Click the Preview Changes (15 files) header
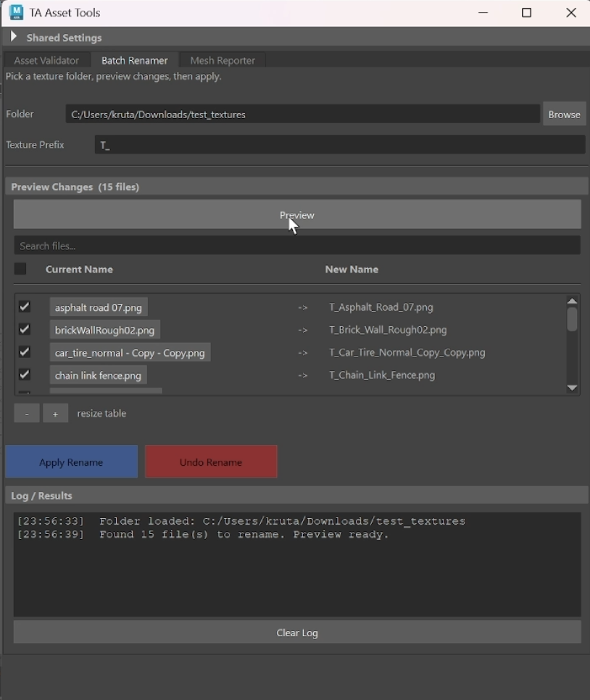This screenshot has width=590, height=700. [296, 187]
